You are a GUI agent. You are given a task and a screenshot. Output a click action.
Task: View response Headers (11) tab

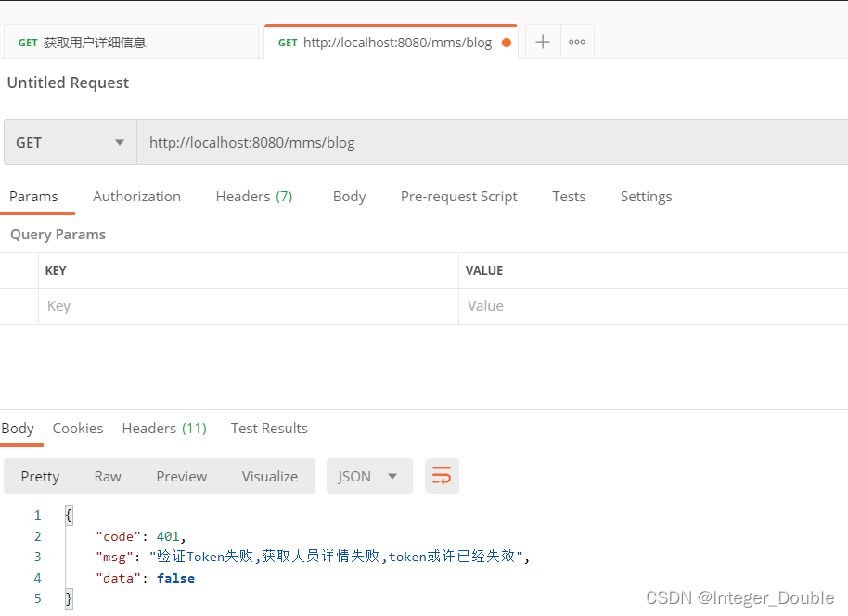(x=163, y=428)
